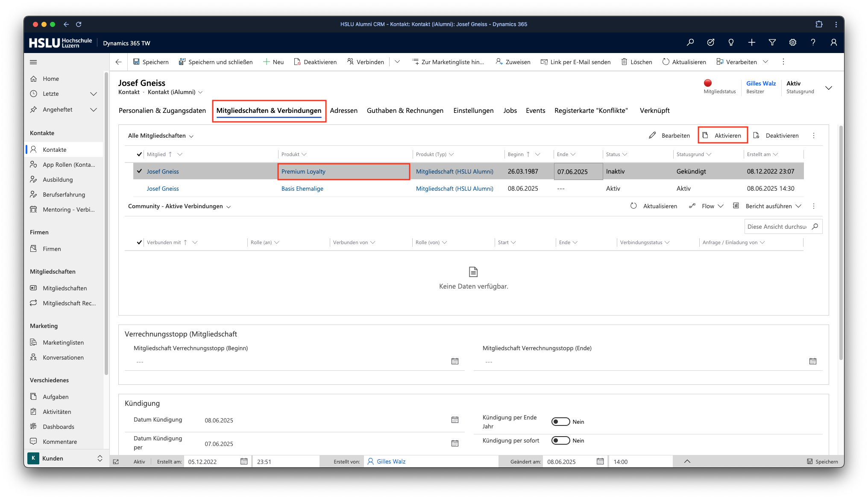This screenshot has width=868, height=499.
Task: Toggle the Kündigung per sofort switch
Action: click(x=560, y=440)
